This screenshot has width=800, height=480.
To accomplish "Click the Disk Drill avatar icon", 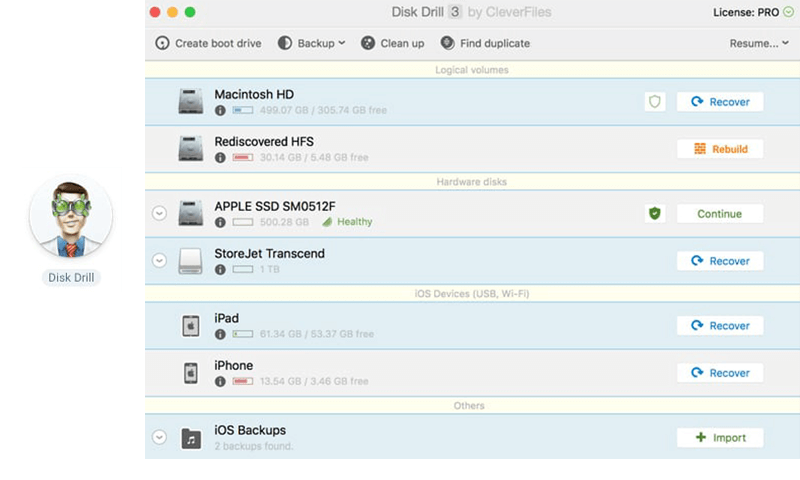I will [x=71, y=217].
